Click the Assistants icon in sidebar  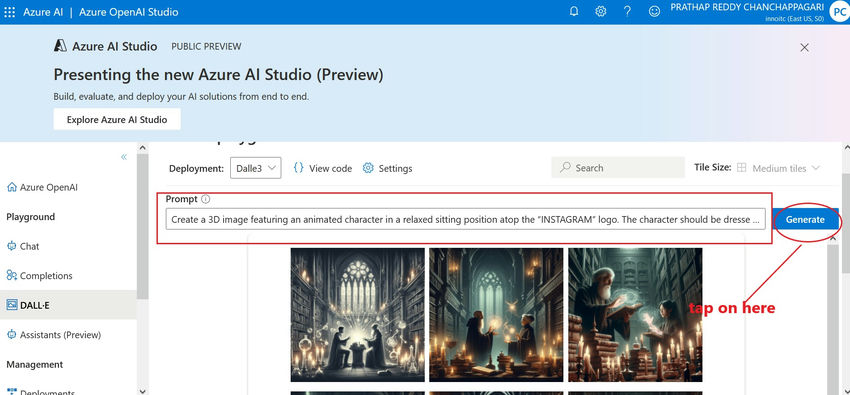(x=11, y=335)
